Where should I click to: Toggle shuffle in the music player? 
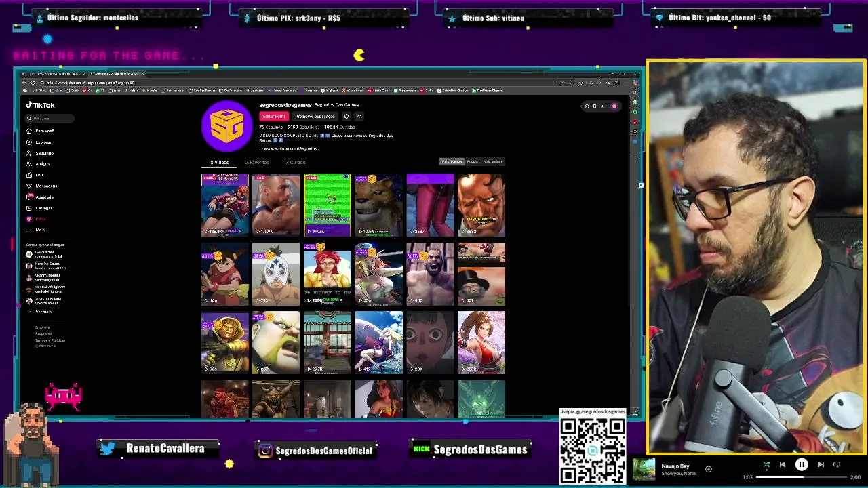(766, 465)
